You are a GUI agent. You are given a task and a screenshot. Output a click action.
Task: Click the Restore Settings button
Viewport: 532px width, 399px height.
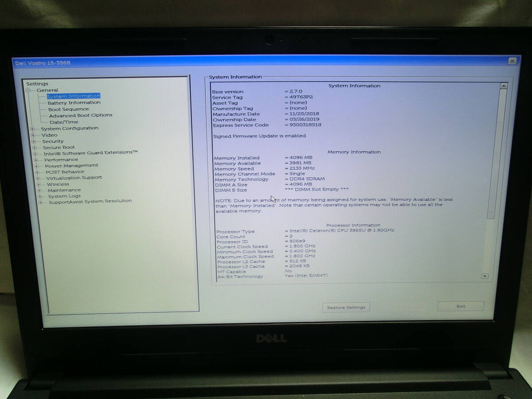(346, 307)
